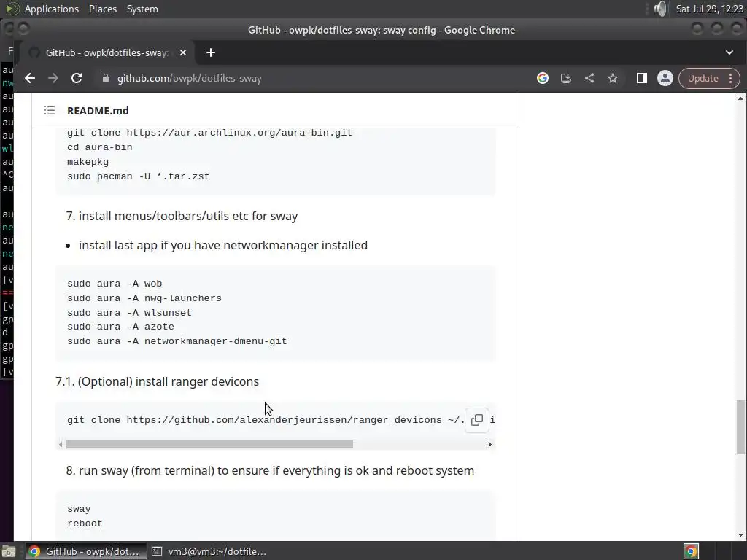Screen dimensions: 747x560
Task: View site info via the lock icon
Action: [106, 78]
